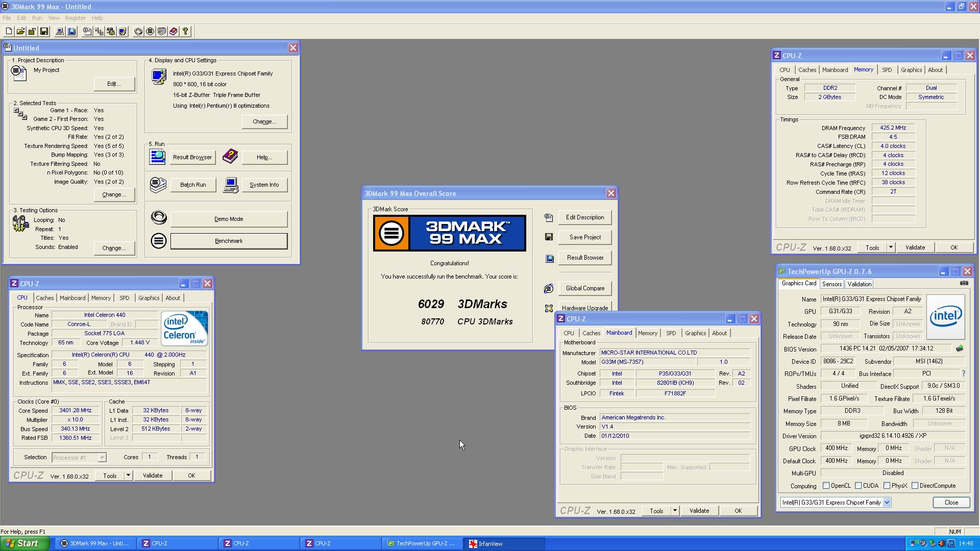This screenshot has width=980, height=551.
Task: Click the mainboard Model field G33M (MS-7357)
Action: 647,362
